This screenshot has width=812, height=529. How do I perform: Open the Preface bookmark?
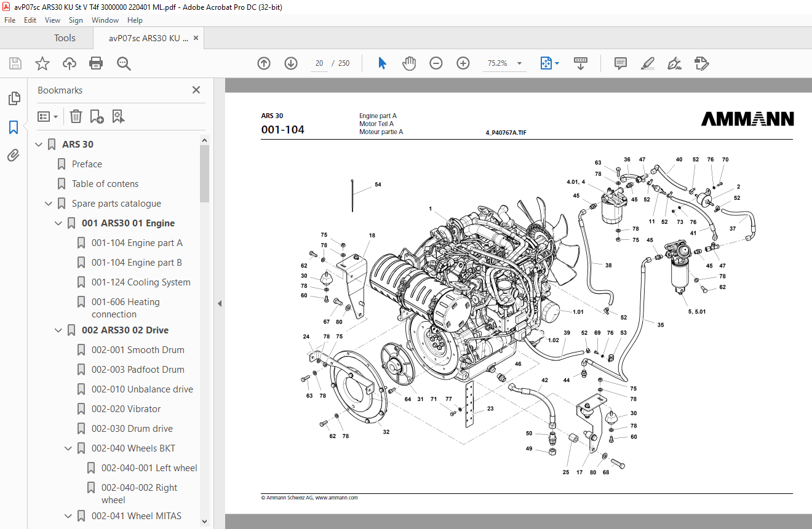[x=87, y=164]
